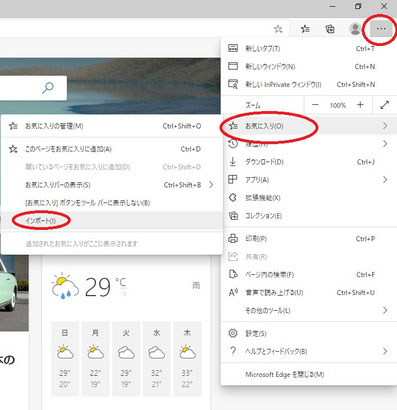This screenshot has width=397, height=410.
Task: Click the 100% zoom value
Action: [338, 105]
